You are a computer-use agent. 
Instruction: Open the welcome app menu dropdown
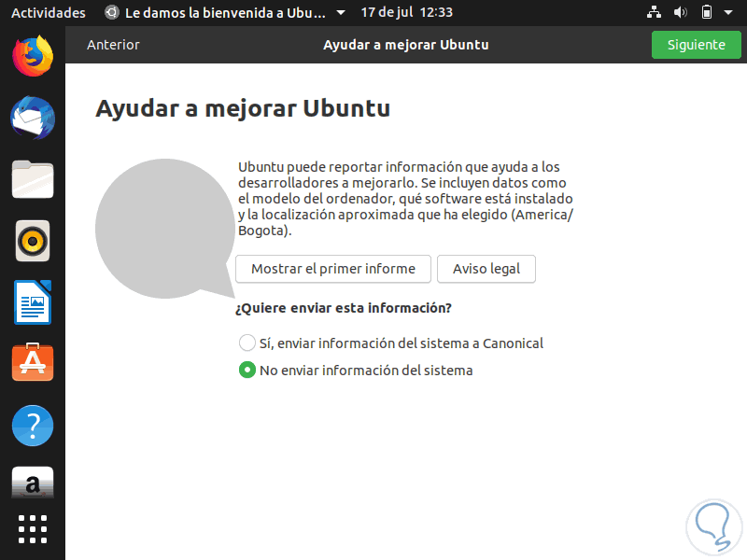pos(224,12)
